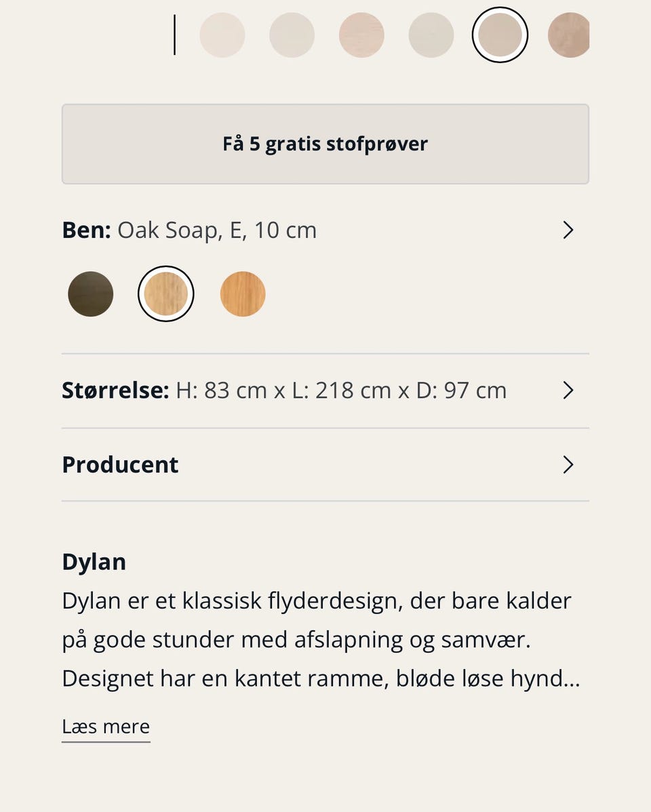Click the currently selected beige fabric swatch

click(x=500, y=35)
